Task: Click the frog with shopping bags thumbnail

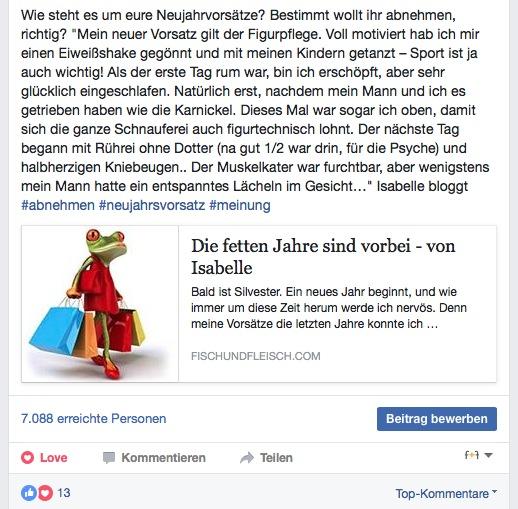Action: [x=100, y=304]
